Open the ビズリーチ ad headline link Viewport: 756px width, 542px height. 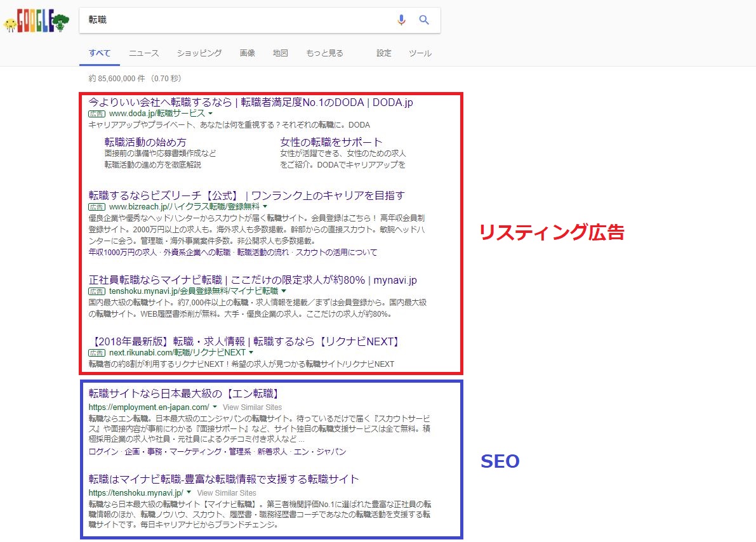(x=246, y=195)
